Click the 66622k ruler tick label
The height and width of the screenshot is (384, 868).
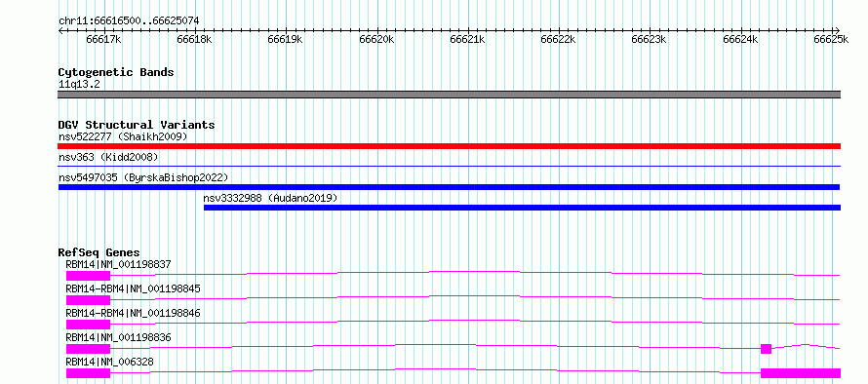pyautogui.click(x=559, y=40)
